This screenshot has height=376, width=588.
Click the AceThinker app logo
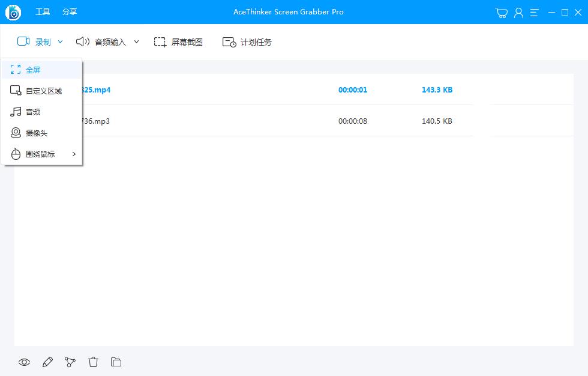(13, 12)
